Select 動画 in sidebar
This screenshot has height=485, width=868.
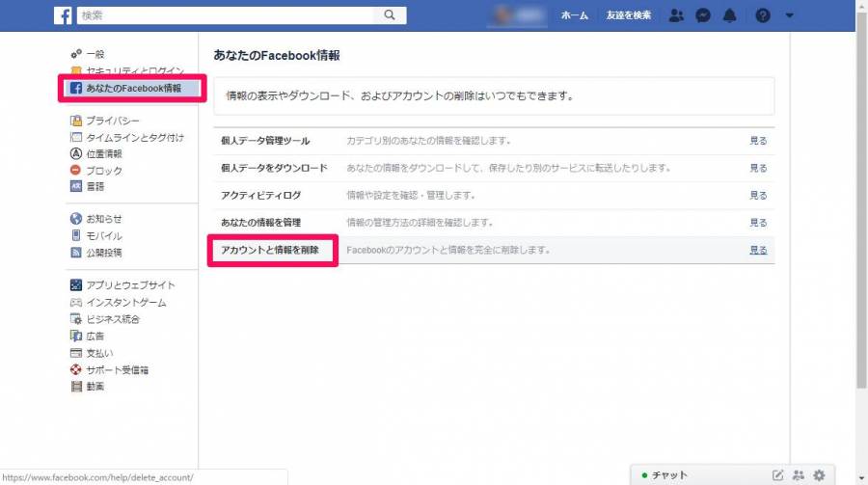95,387
